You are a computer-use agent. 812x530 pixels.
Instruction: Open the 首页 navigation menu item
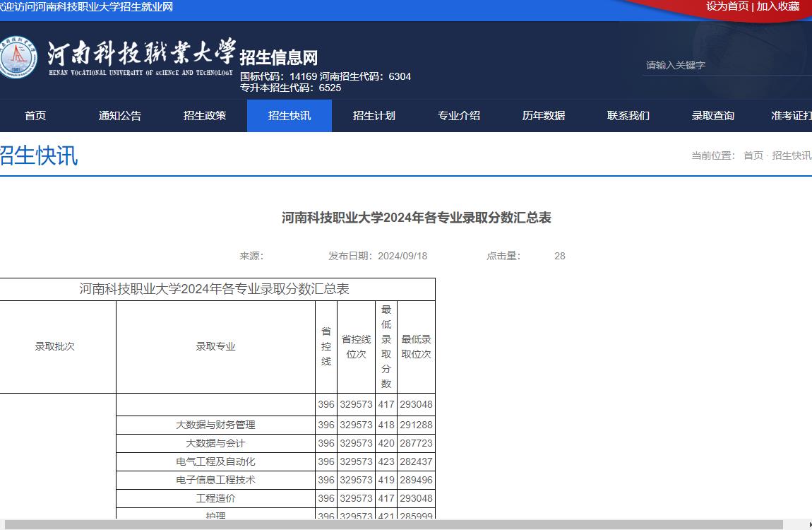point(35,116)
